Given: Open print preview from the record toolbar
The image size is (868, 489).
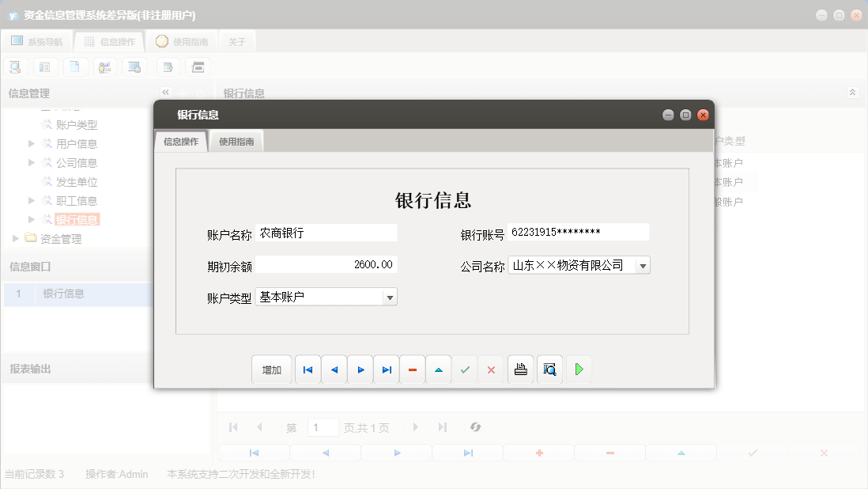Looking at the screenshot, I should pyautogui.click(x=549, y=369).
